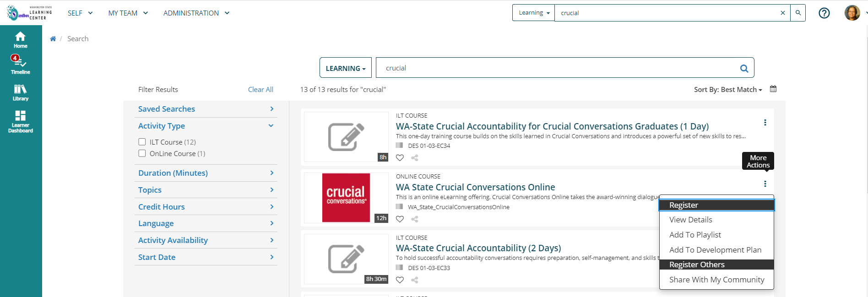Click More Actions for Crucial Conversations Online
Screen dimensions: 868x297
tap(765, 184)
